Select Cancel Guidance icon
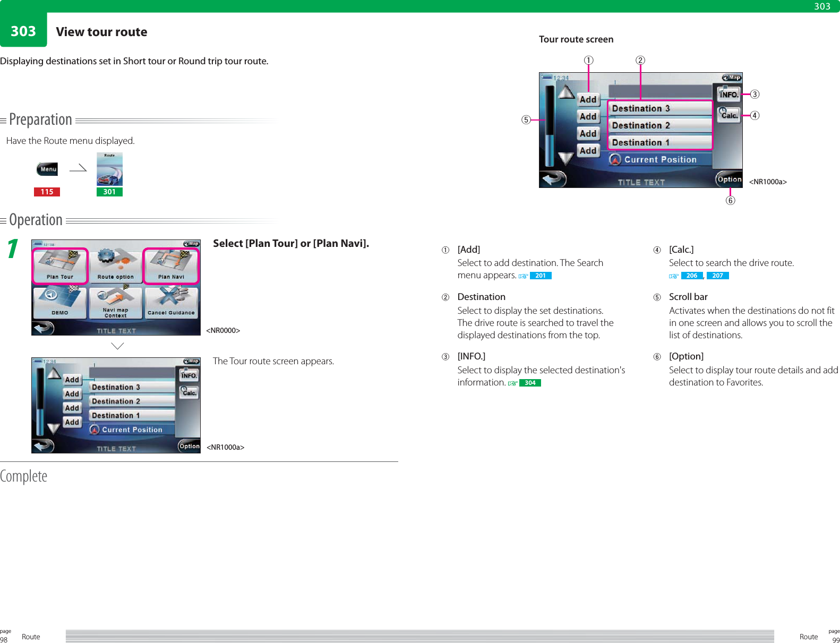This screenshot has height=643, width=840. coord(171,302)
